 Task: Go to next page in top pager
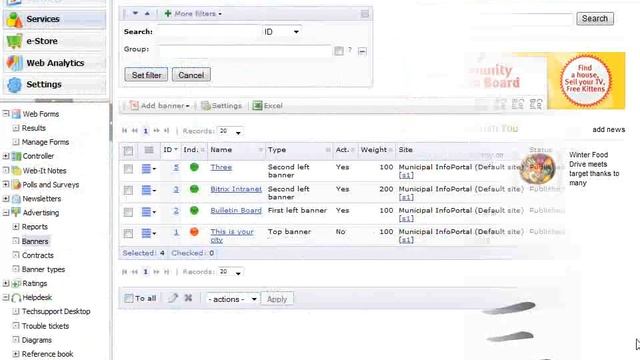point(156,131)
